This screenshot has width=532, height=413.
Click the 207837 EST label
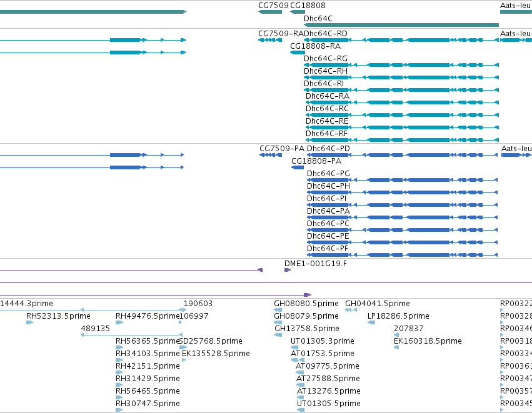click(x=408, y=329)
